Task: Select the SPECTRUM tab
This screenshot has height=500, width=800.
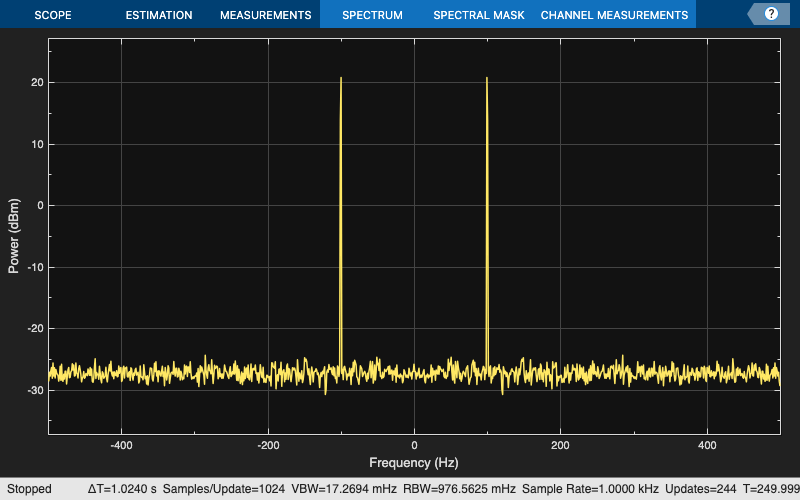Action: click(372, 15)
